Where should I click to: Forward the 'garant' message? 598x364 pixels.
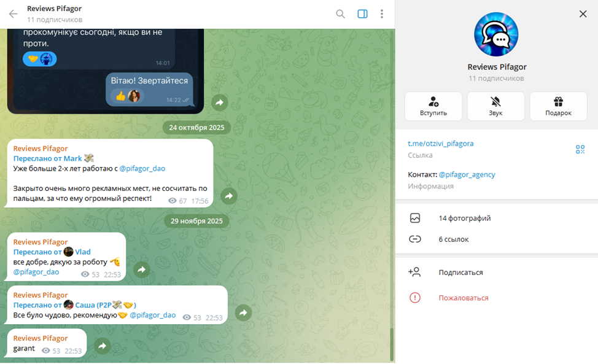click(x=102, y=346)
